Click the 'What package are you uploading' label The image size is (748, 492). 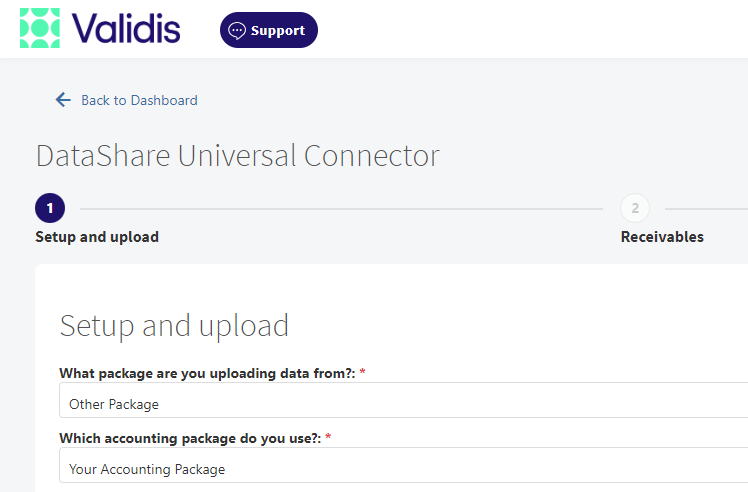207,373
